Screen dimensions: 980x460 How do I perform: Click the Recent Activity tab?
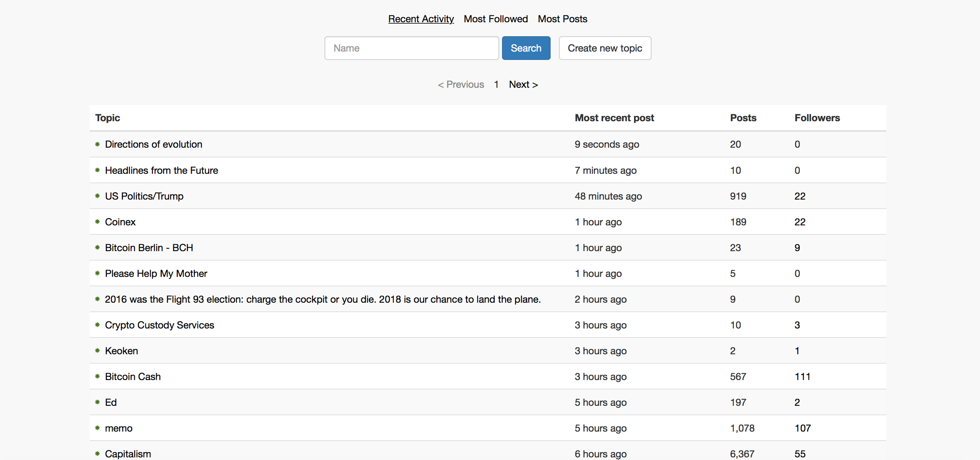(x=421, y=19)
